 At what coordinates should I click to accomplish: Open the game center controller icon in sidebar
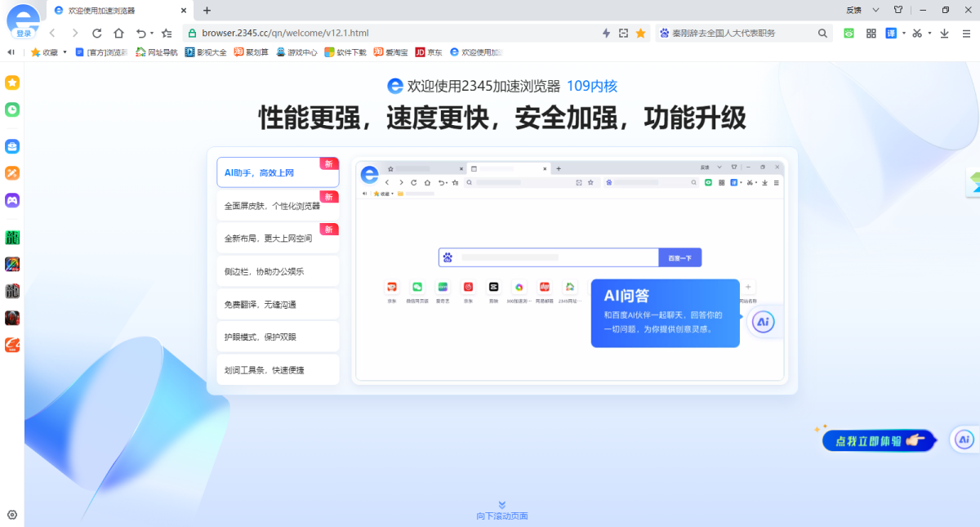tap(11, 200)
